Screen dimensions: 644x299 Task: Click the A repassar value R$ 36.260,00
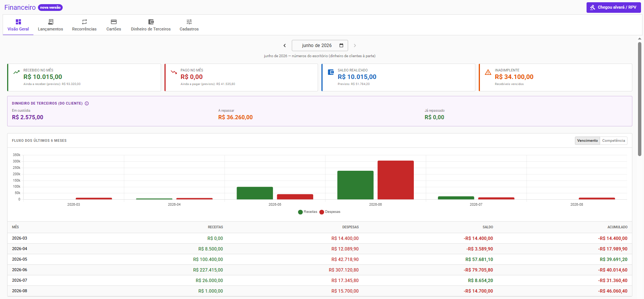click(235, 117)
